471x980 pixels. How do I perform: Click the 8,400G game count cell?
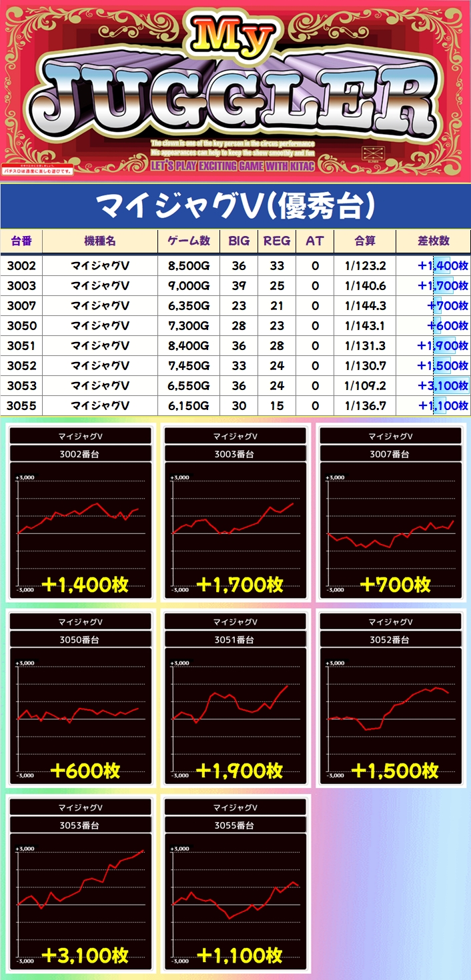189,346
